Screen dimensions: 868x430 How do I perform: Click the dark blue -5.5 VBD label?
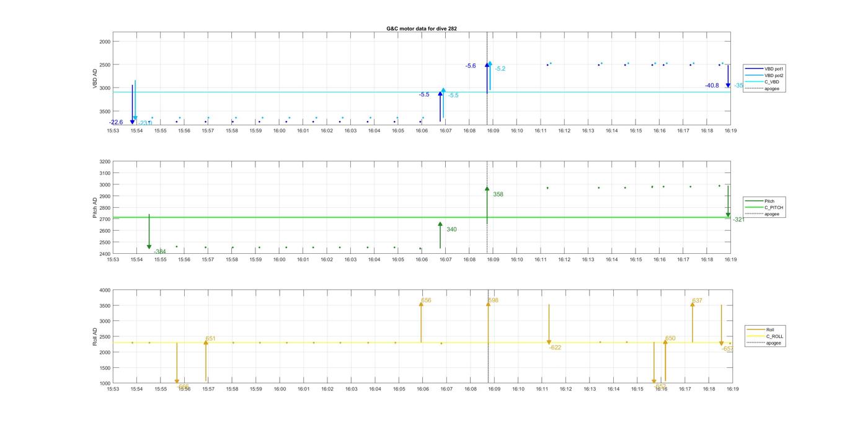(x=424, y=94)
